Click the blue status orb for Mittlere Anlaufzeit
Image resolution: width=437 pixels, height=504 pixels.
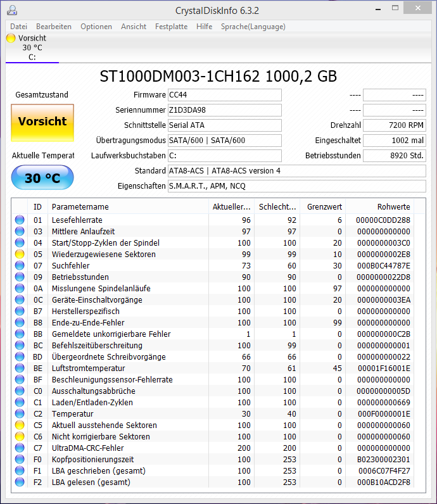click(x=20, y=231)
